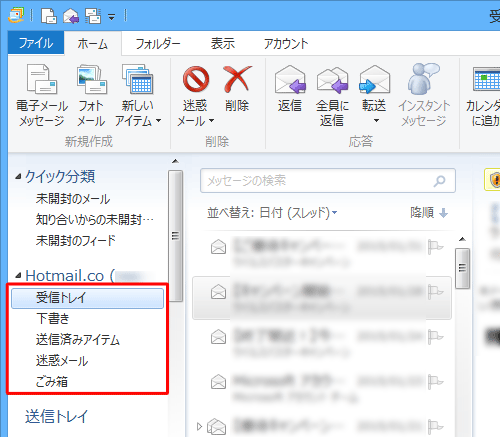Screen dimensions: 500x437
Task: Click the threaded conversation envelope icon
Action: point(217,426)
